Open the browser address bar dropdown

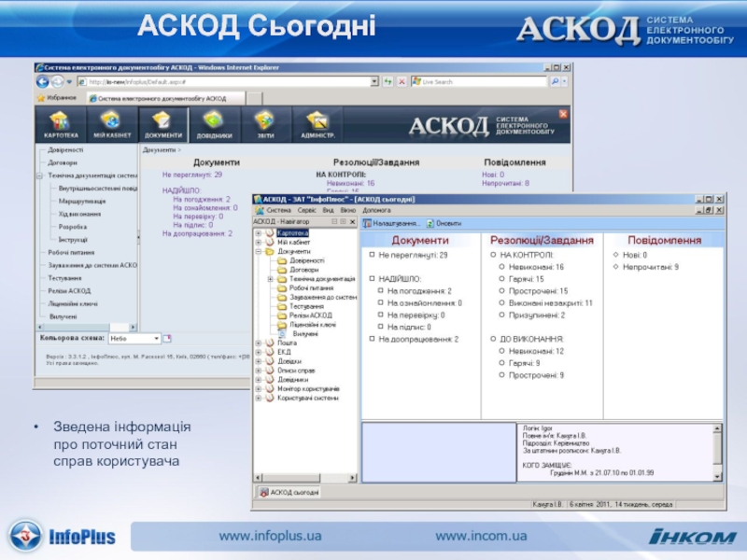point(374,82)
